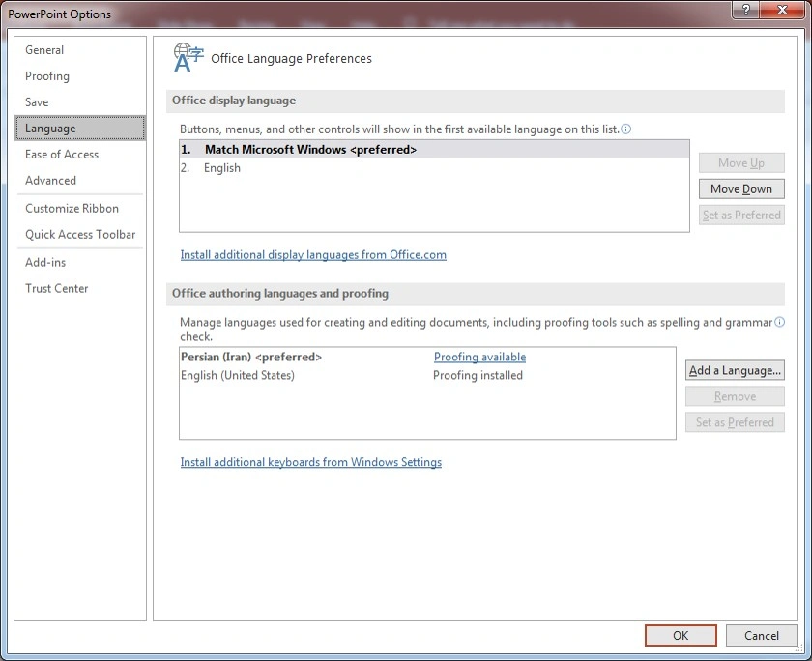Select English (United States) authoring language

238,375
